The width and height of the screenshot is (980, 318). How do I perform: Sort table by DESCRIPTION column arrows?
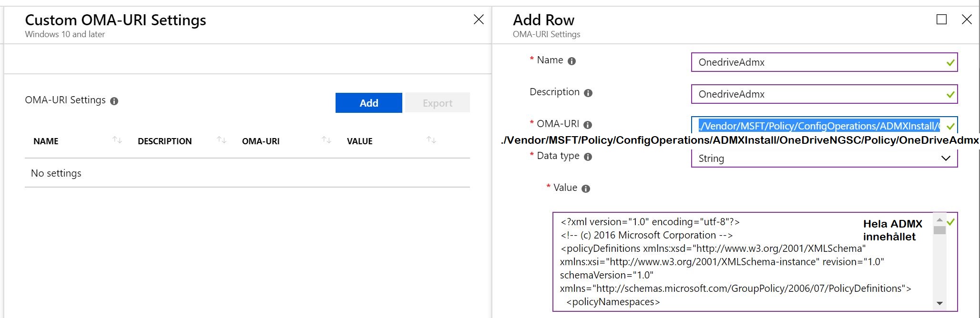(x=222, y=140)
